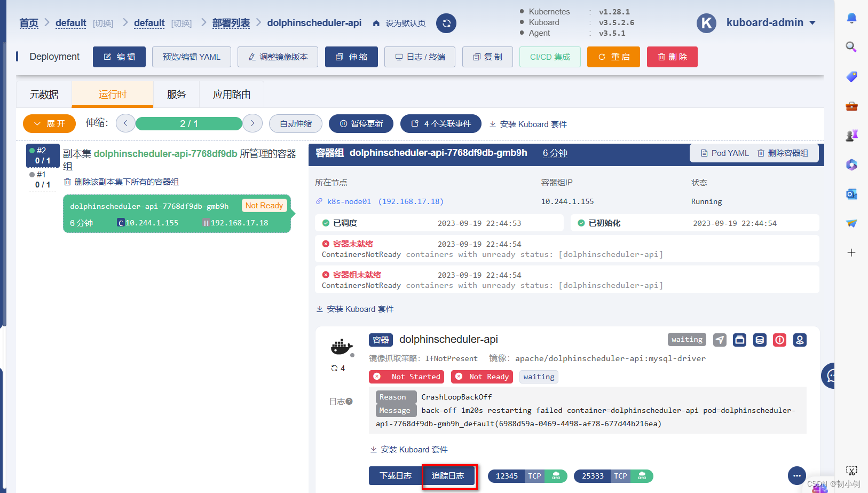The width and height of the screenshot is (868, 493).
Task: Click the container database stack icon
Action: click(x=760, y=340)
